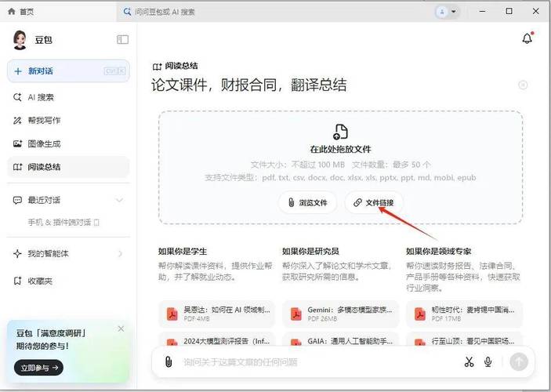Click the 图像生成 picture icon

[x=17, y=143]
